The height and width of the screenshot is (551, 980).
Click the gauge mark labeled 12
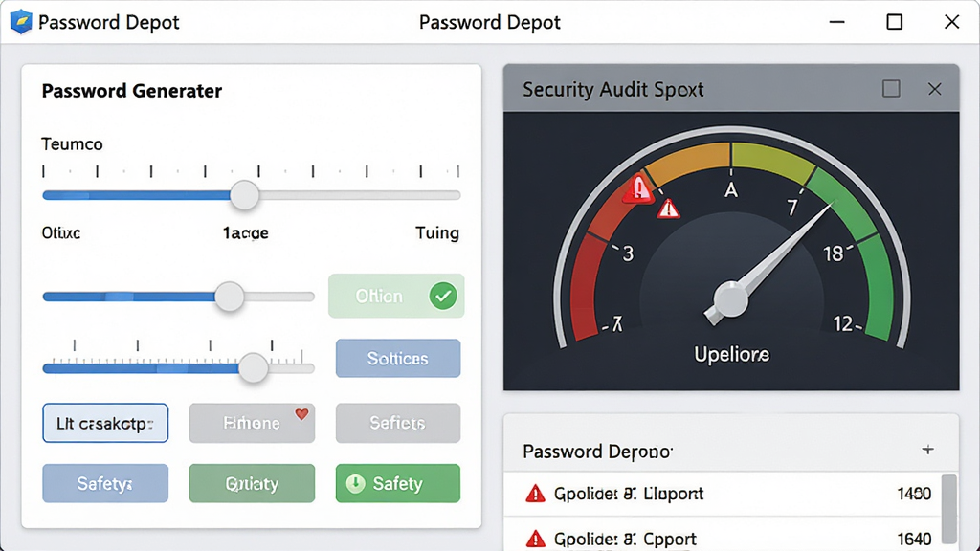pyautogui.click(x=843, y=323)
